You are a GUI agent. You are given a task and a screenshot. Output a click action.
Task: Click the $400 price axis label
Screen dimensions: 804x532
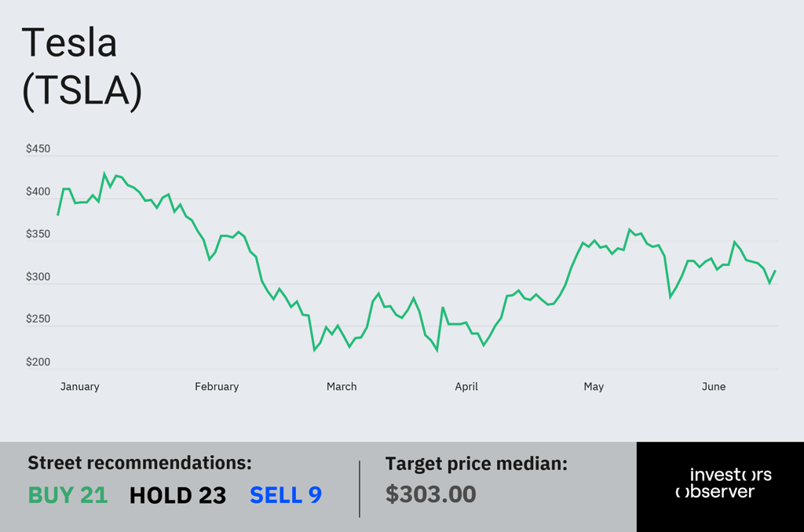pyautogui.click(x=38, y=191)
